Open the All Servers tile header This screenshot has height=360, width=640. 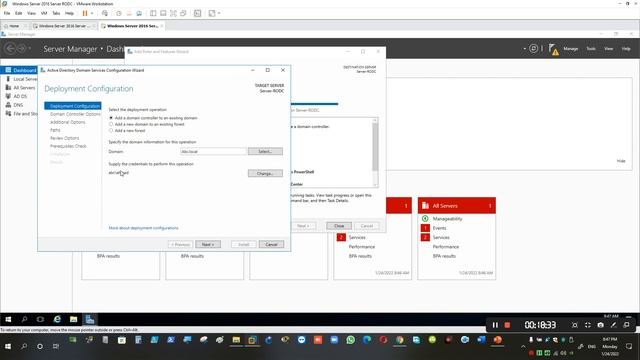coord(457,206)
